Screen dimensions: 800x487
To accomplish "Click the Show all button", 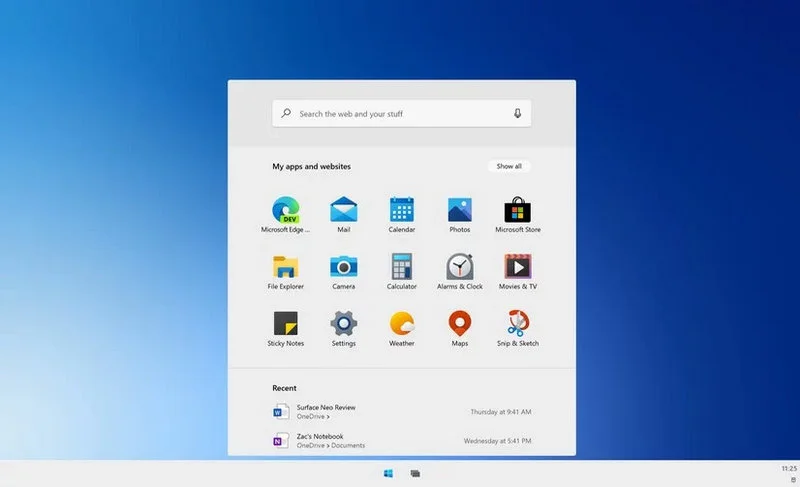I will pos(509,166).
